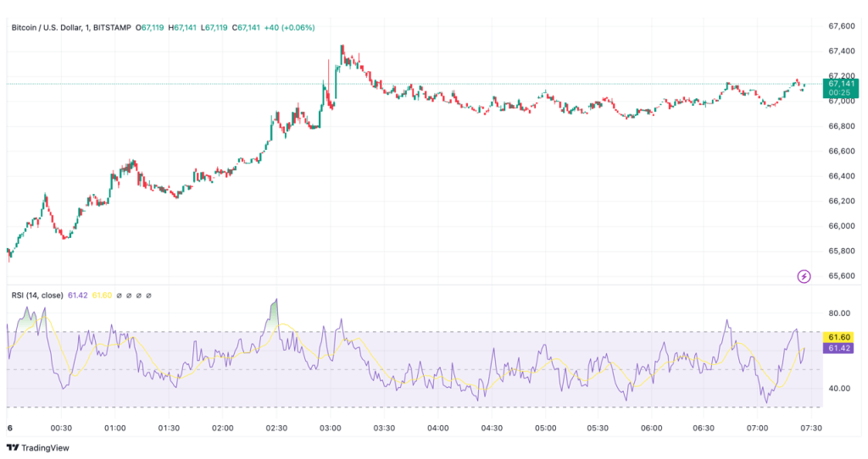868x459 pixels.
Task: Click the 02:30 time axis label
Action: 275,428
